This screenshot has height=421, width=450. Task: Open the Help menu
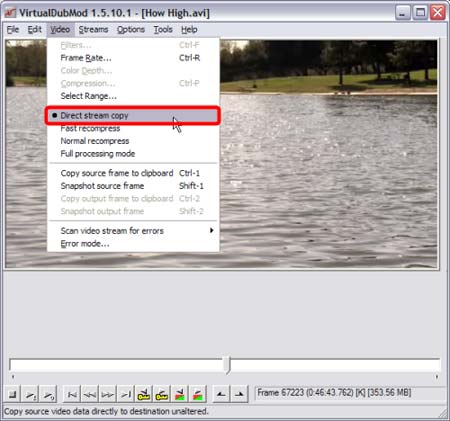click(189, 30)
